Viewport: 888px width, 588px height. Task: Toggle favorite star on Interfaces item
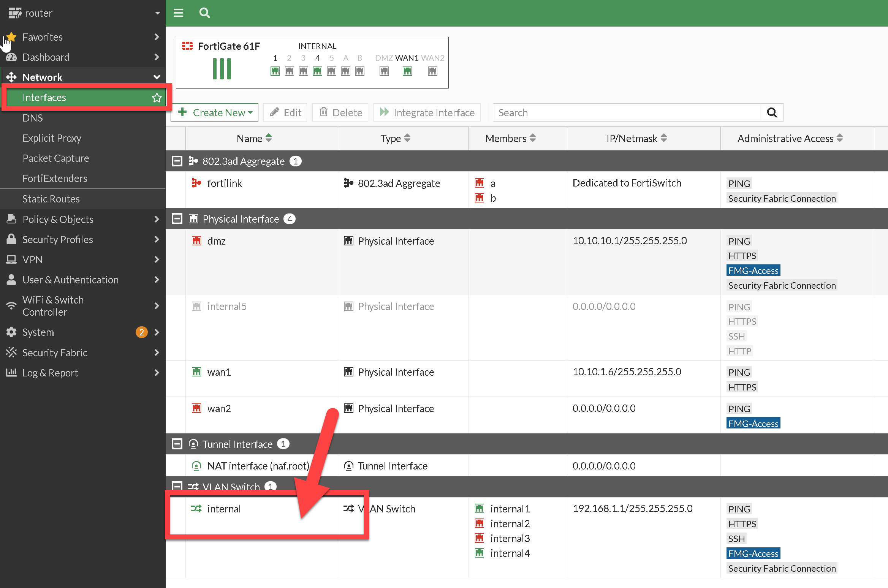157,98
